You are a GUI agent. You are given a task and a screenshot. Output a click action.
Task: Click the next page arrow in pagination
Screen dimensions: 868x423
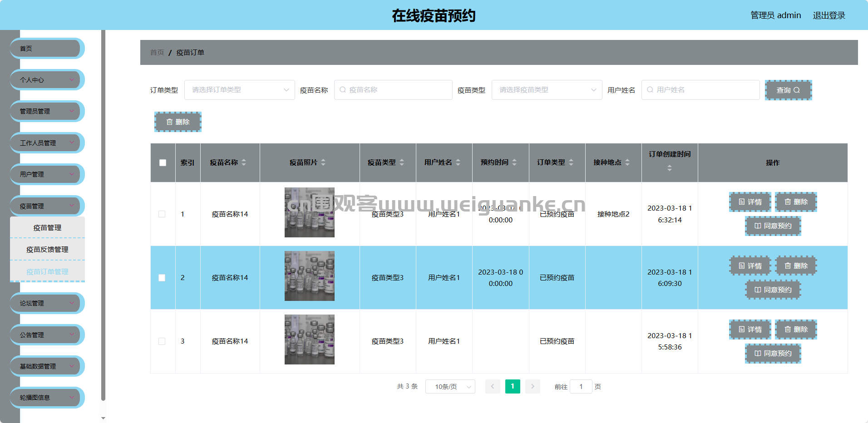coord(533,386)
